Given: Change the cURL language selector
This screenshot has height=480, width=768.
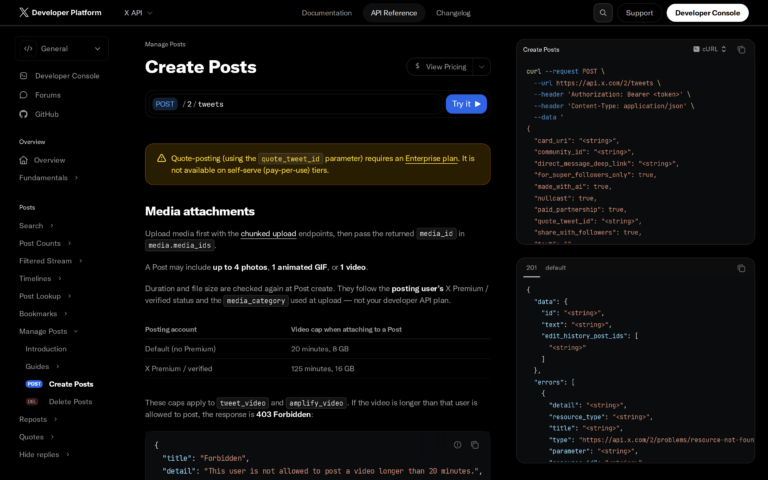Looking at the screenshot, I should point(710,49).
